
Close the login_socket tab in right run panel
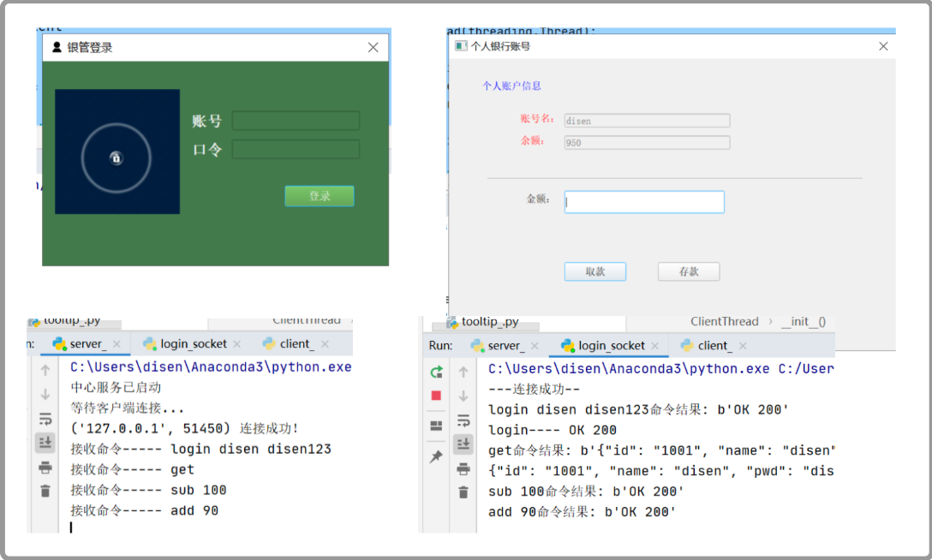[x=655, y=346]
